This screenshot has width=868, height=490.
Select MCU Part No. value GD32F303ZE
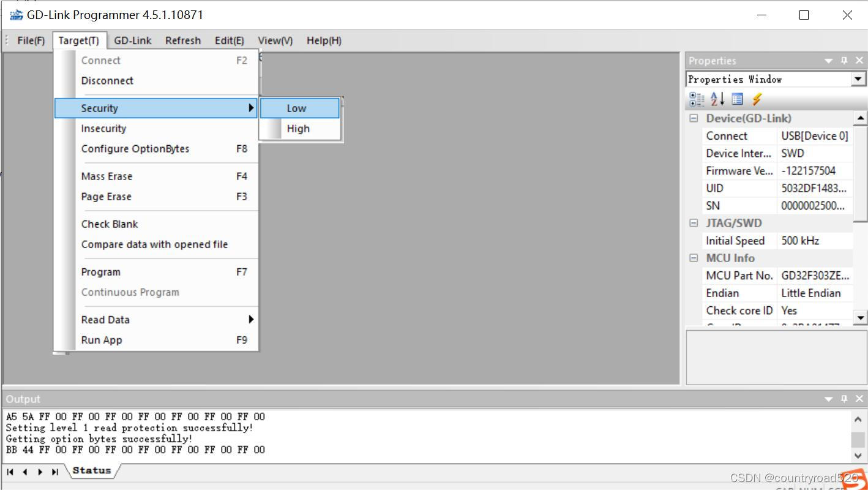click(x=815, y=276)
